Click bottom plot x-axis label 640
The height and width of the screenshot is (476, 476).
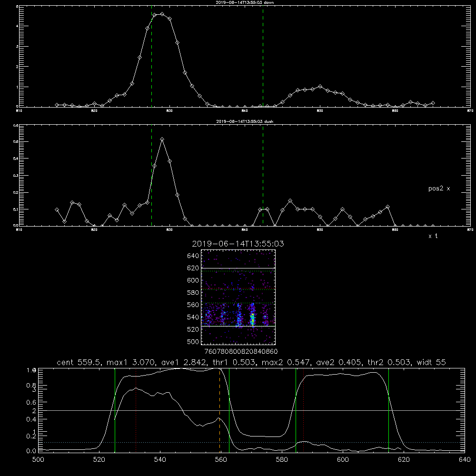[465, 460]
